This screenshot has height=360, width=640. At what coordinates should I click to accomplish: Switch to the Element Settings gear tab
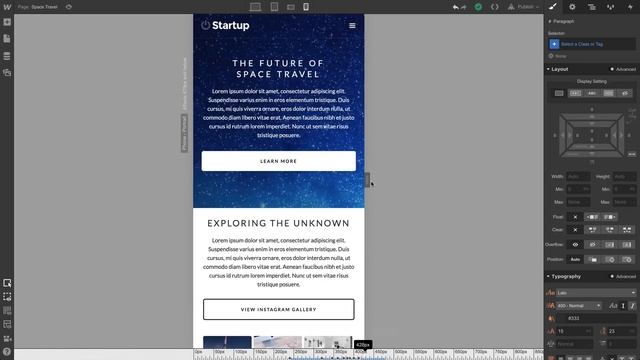tap(572, 7)
